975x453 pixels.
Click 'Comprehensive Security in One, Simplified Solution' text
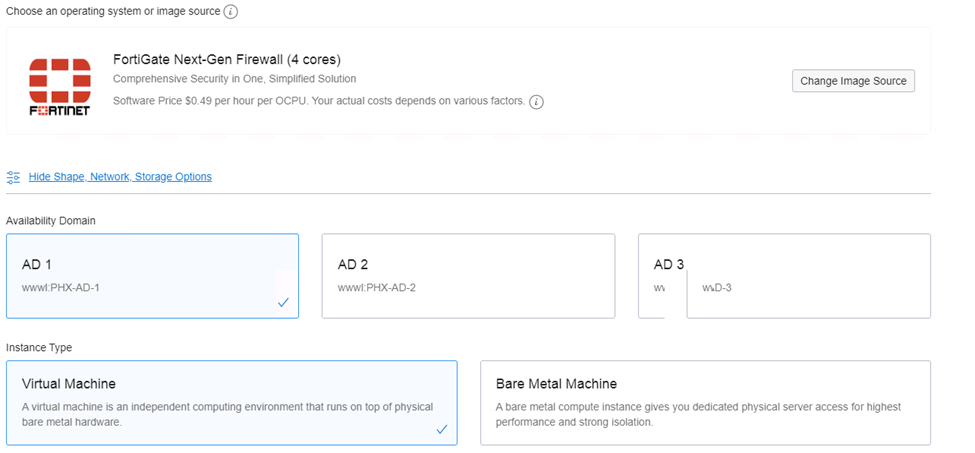234,79
